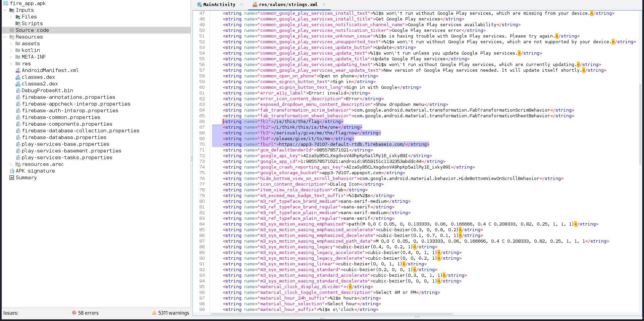
Task: Click the Source code package icon
Action: click(x=12, y=30)
